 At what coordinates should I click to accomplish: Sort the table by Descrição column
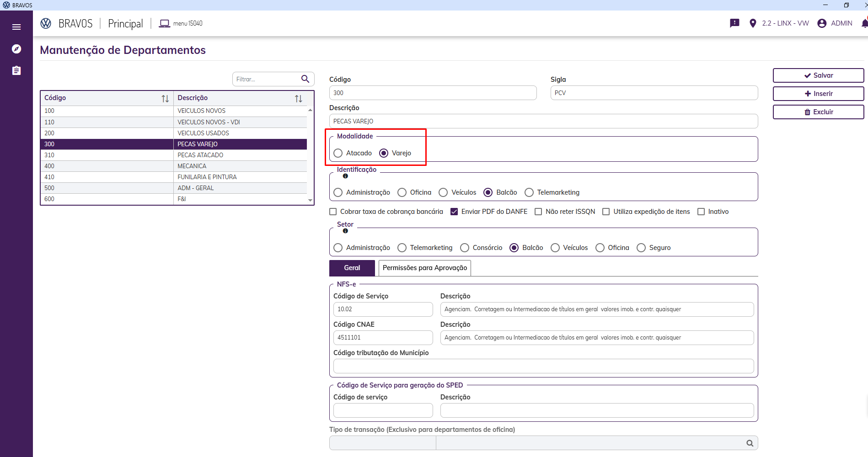pos(299,98)
